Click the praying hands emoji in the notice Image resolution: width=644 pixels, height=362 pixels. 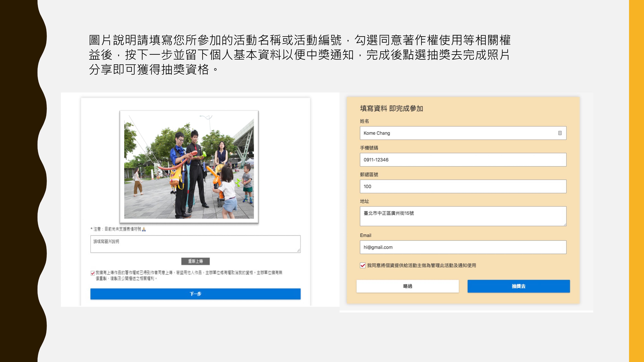tap(144, 229)
